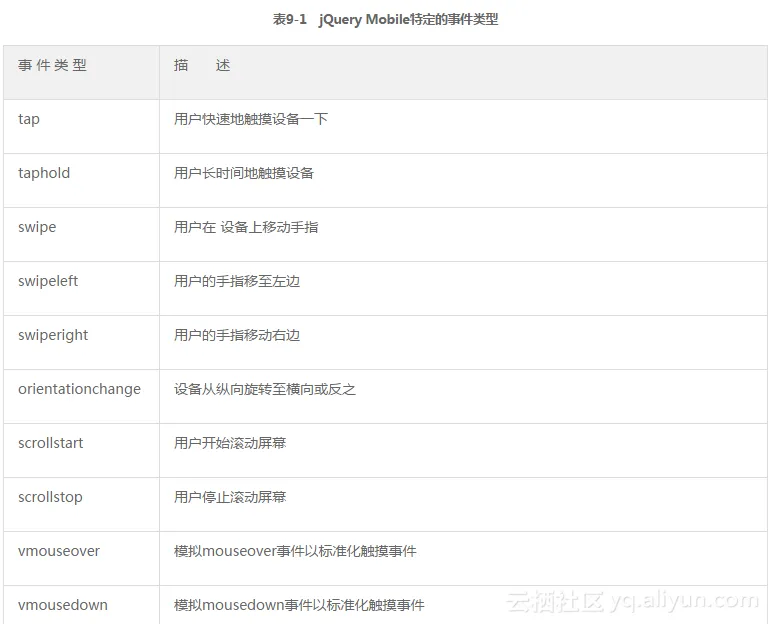
Task: Click the description 用户长时间地触摸设备
Action: pyautogui.click(x=244, y=173)
